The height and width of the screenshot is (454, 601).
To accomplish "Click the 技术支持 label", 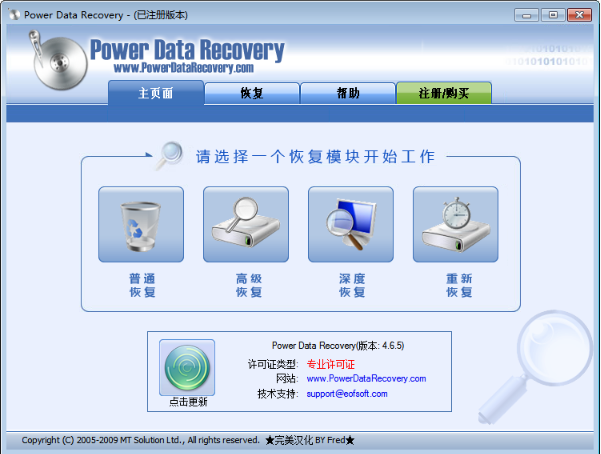I will pos(278,394).
